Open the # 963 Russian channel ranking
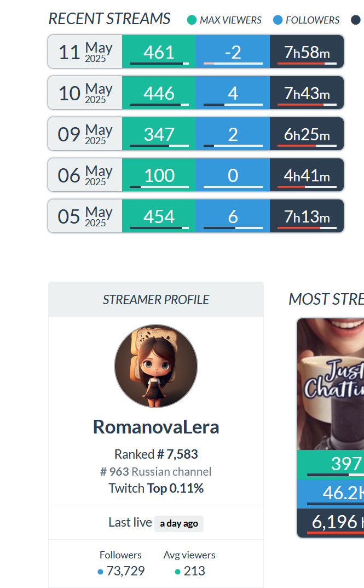 [156, 471]
